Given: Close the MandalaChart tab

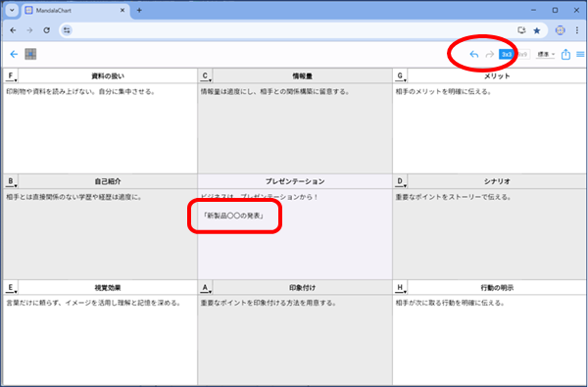Looking at the screenshot, I should 122,11.
